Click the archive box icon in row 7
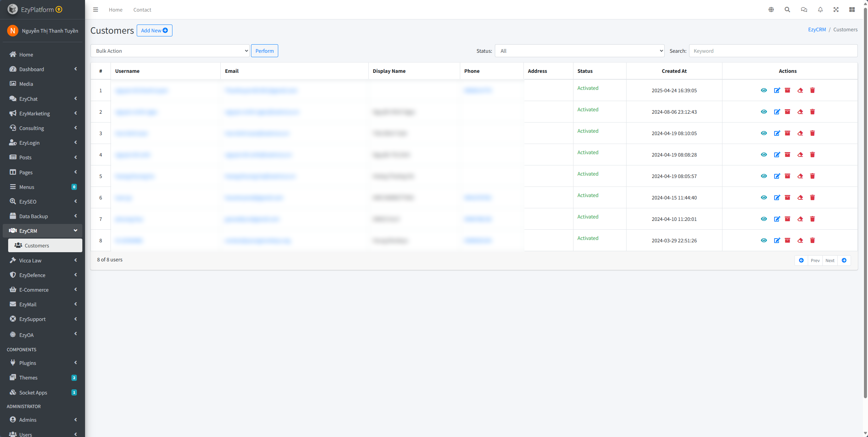The height and width of the screenshot is (437, 868). [x=787, y=219]
